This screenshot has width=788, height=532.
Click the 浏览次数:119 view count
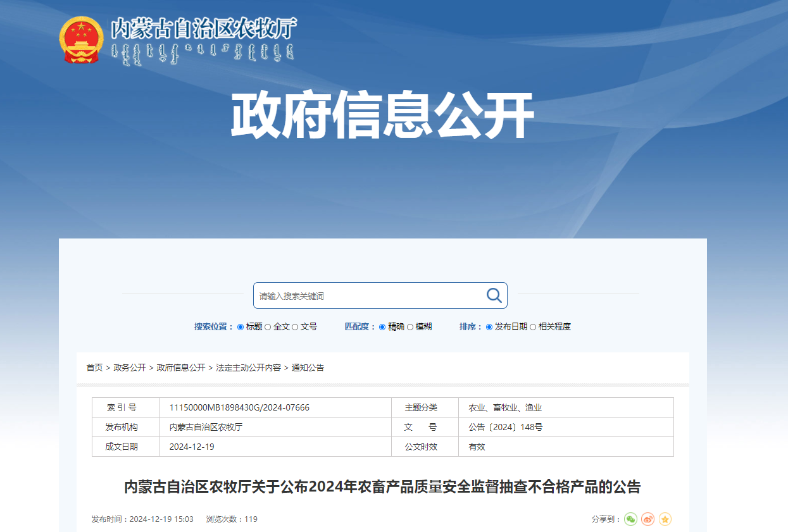232,519
